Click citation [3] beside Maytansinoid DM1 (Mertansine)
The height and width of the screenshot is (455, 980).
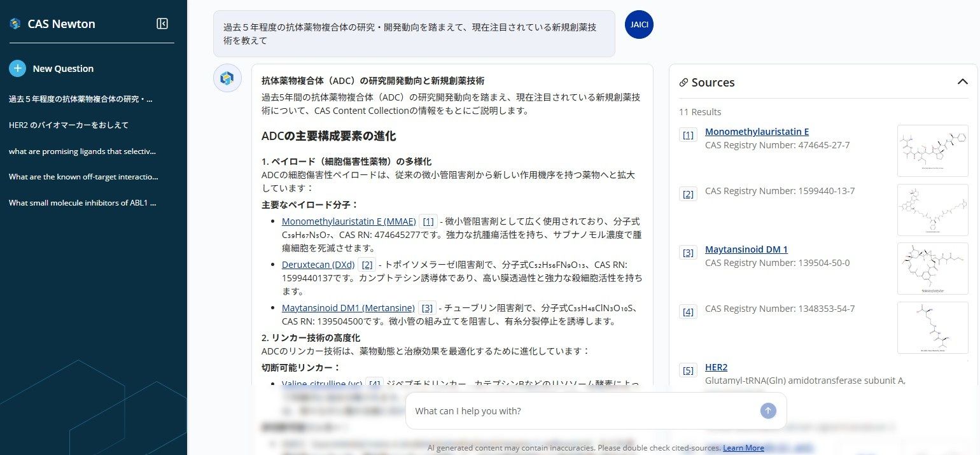[428, 308]
